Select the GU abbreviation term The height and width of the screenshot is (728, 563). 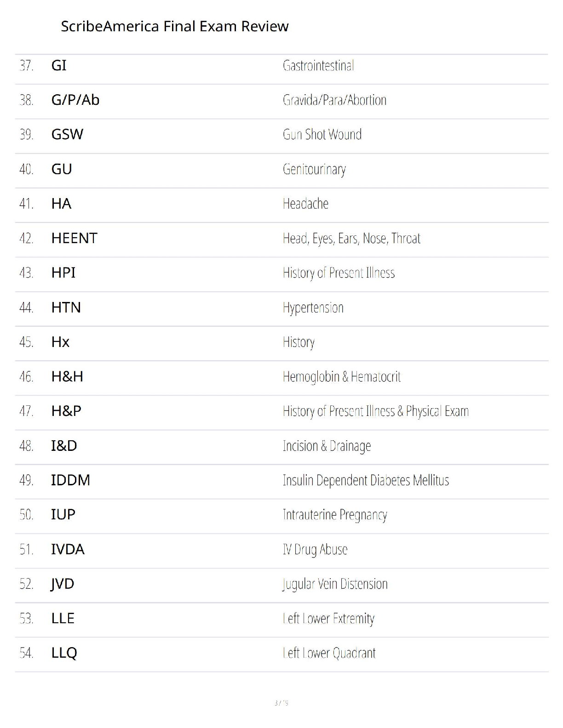coord(62,169)
